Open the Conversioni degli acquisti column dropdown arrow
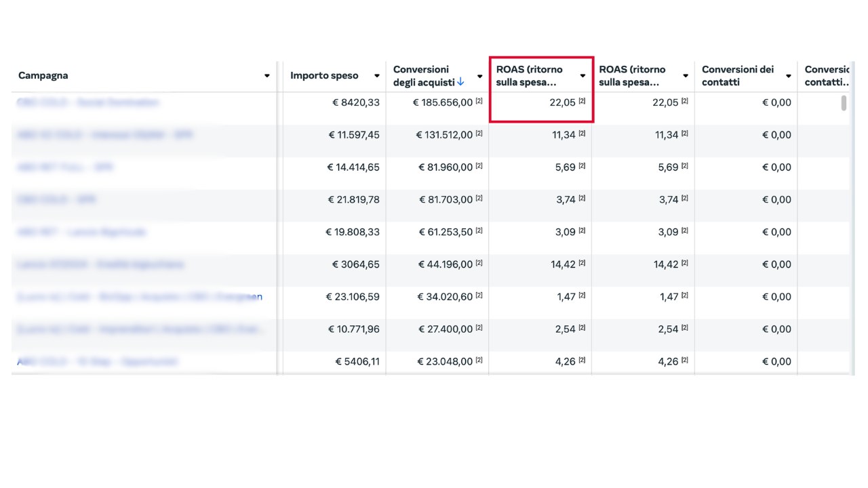Screen dimensions: 868x488 point(479,76)
